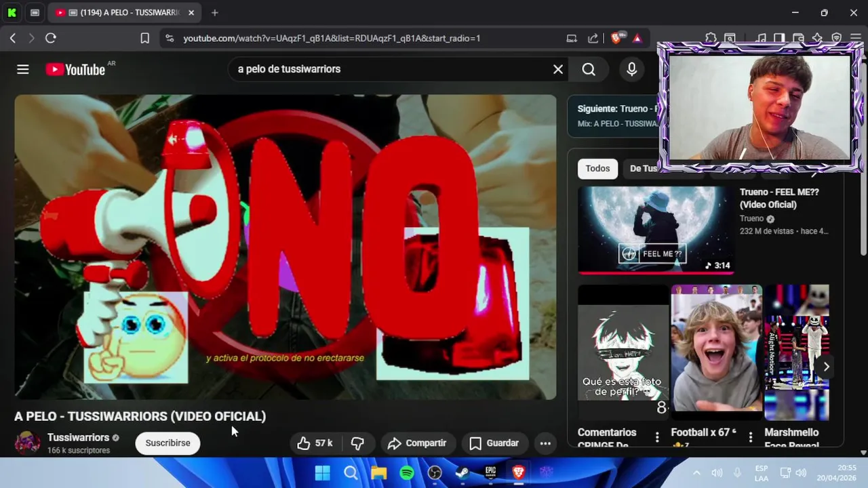The image size is (868, 488).
Task: Select the De Tus... filter chip
Action: (x=641, y=169)
